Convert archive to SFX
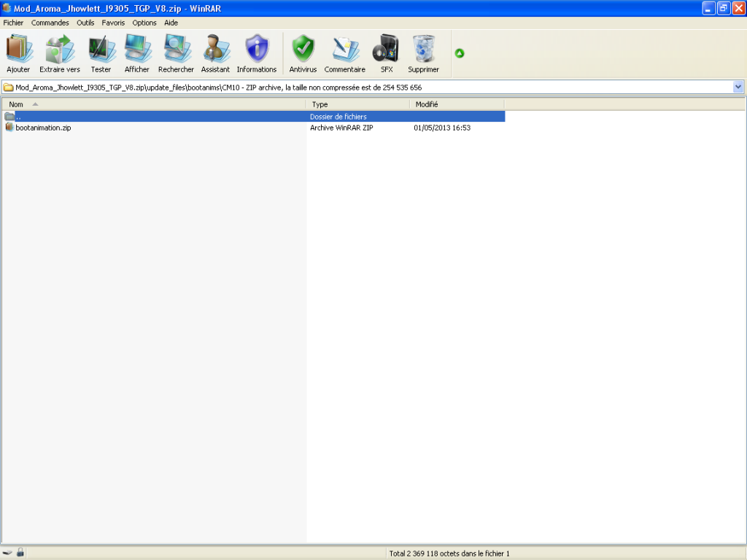747x560 pixels. (x=387, y=53)
